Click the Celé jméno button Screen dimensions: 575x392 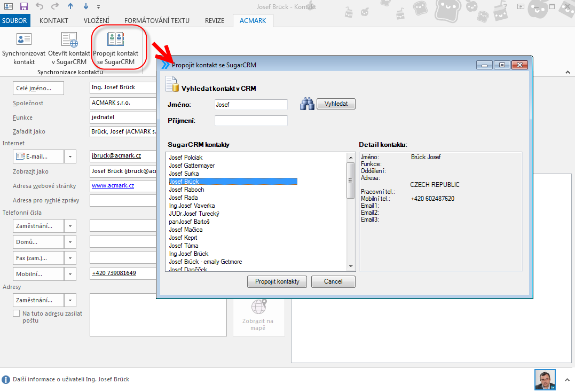(x=38, y=88)
